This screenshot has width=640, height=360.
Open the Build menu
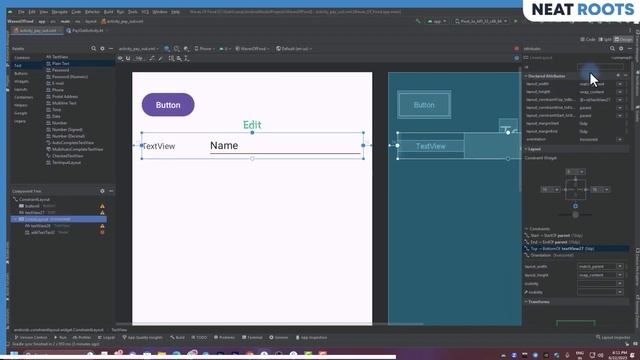tap(108, 12)
